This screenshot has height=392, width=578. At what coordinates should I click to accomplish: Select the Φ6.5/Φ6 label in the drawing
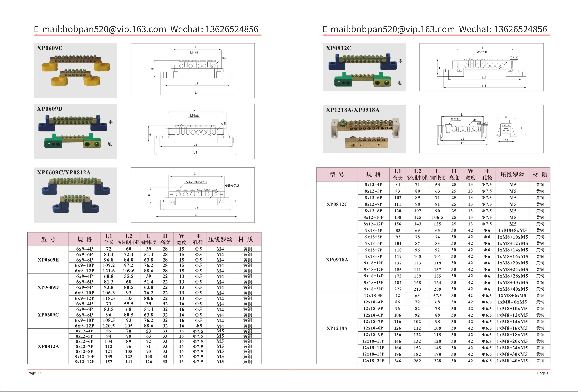(482, 123)
